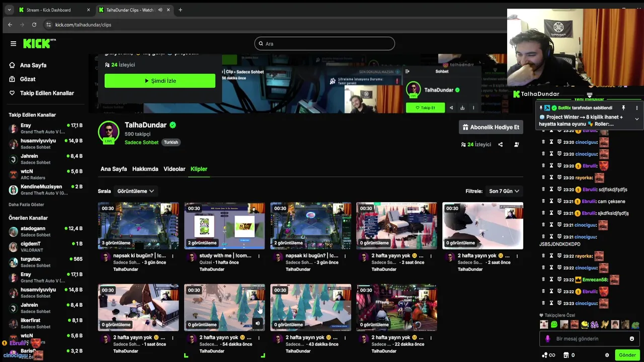Image resolution: width=644 pixels, height=362 pixels.
Task: Click the green KICK logo
Action: click(39, 44)
